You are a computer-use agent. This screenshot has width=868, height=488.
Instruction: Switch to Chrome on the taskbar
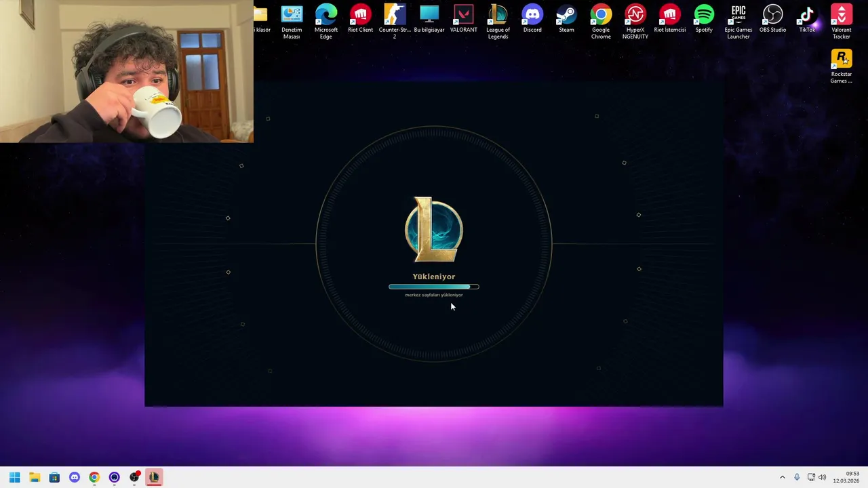tap(94, 477)
